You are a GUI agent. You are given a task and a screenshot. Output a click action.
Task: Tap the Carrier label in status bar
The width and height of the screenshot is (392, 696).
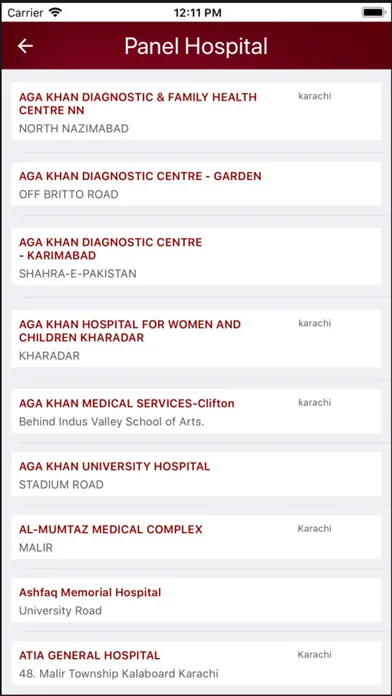pyautogui.click(x=26, y=13)
